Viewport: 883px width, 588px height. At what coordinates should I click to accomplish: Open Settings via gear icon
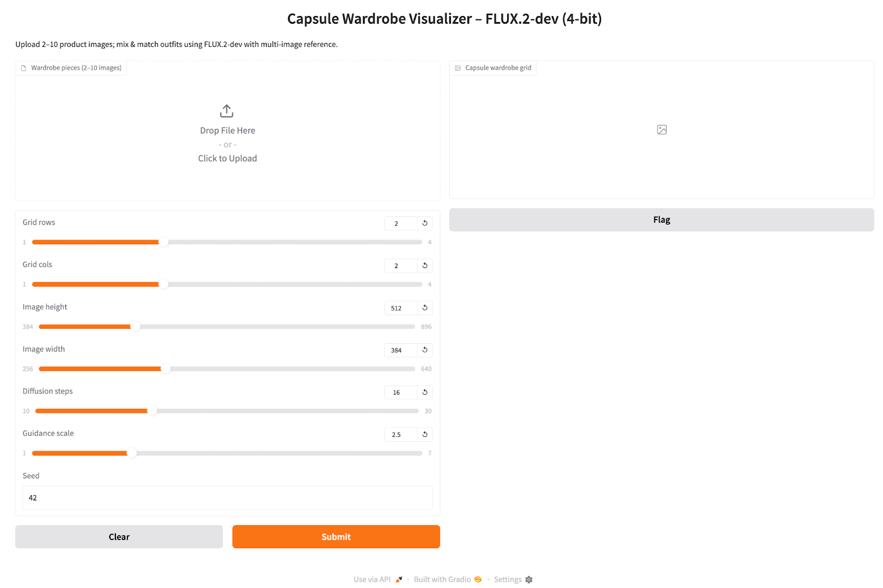point(529,580)
